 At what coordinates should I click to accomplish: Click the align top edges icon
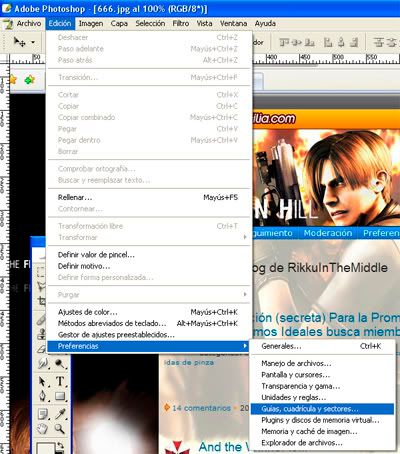[x=284, y=42]
